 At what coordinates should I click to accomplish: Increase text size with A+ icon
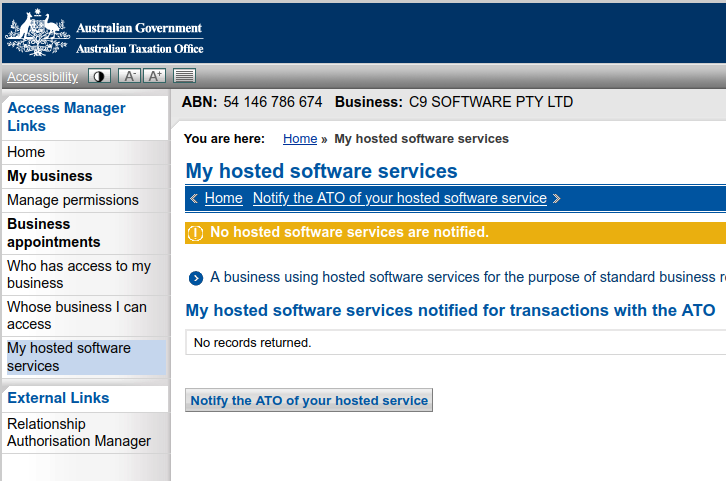155,76
